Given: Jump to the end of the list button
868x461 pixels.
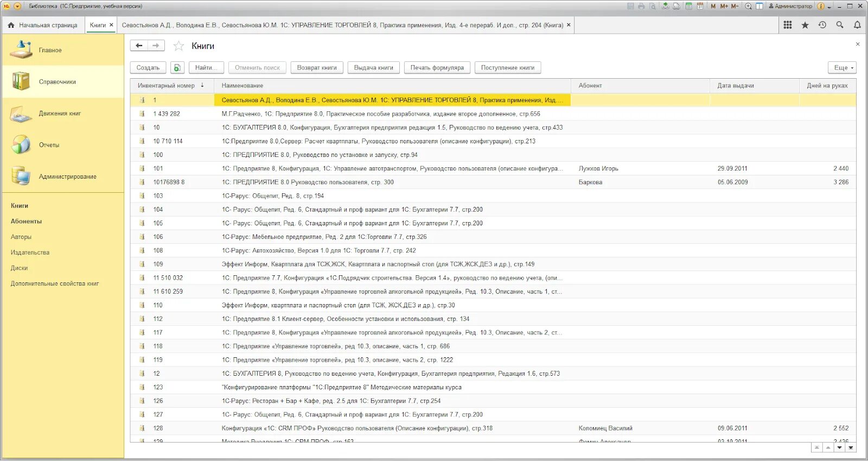Looking at the screenshot, I should tap(851, 448).
